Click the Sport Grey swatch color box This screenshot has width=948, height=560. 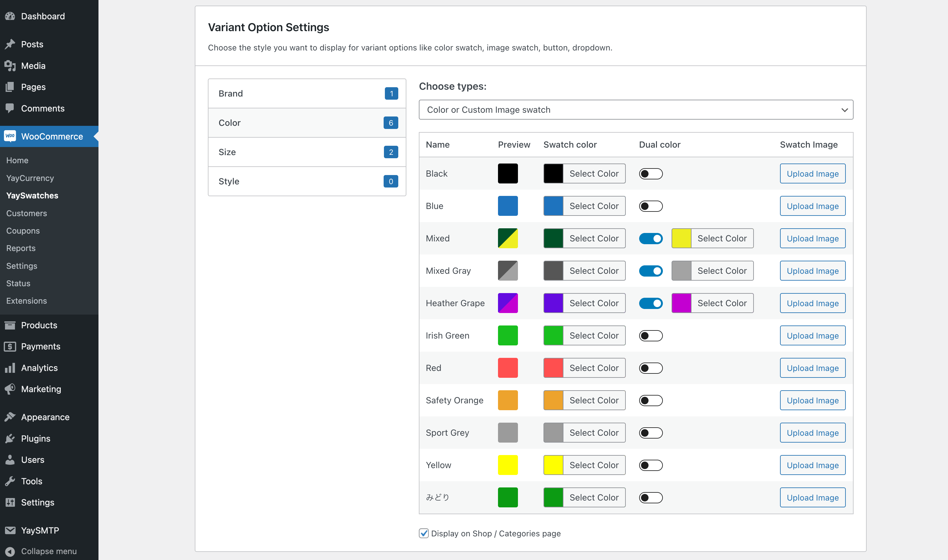[x=553, y=433]
